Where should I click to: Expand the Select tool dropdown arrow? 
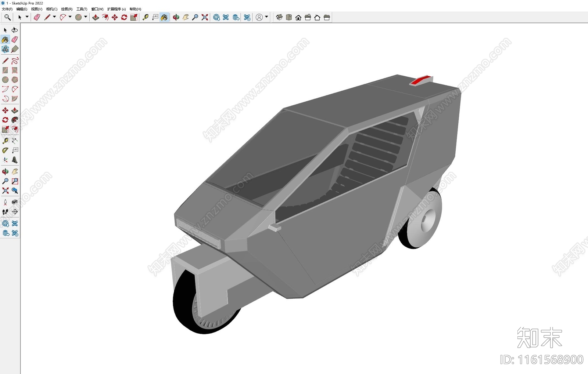[27, 17]
